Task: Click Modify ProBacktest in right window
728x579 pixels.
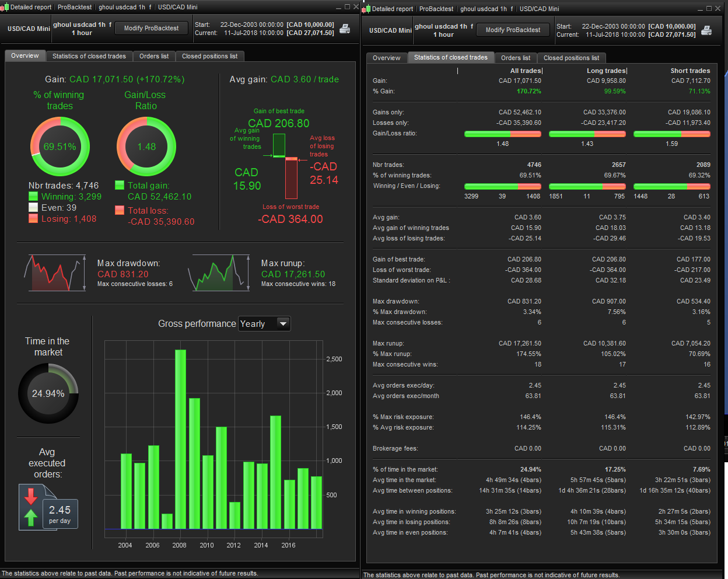Action: pos(513,30)
